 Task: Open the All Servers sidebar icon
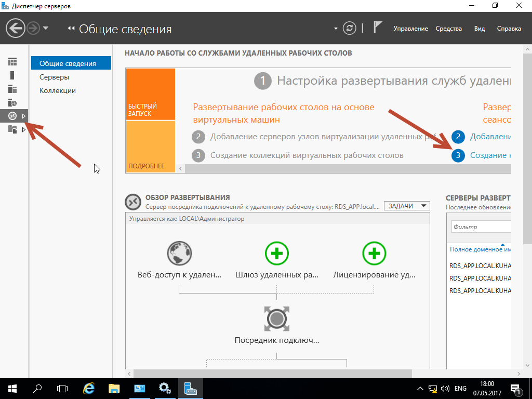[12, 89]
